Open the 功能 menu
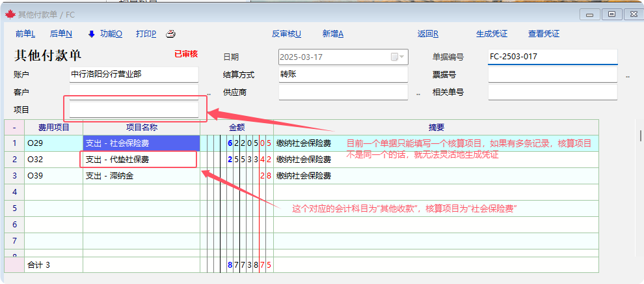 (x=111, y=34)
